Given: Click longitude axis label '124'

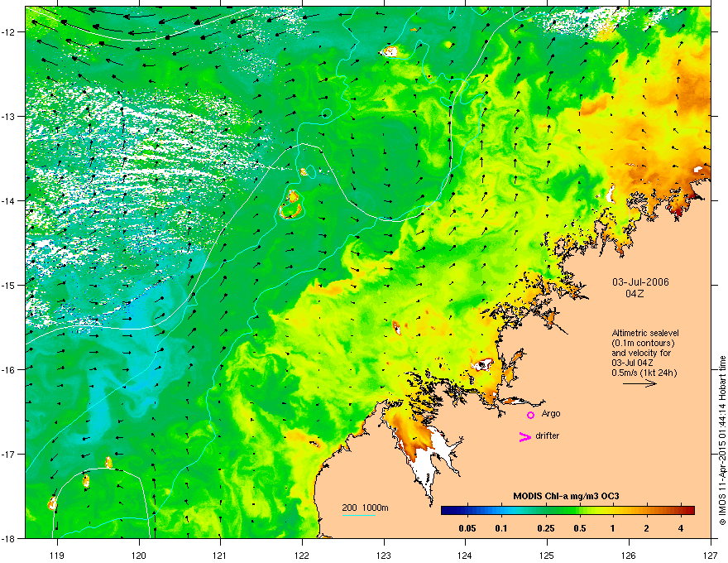Looking at the screenshot, I should pos(465,555).
